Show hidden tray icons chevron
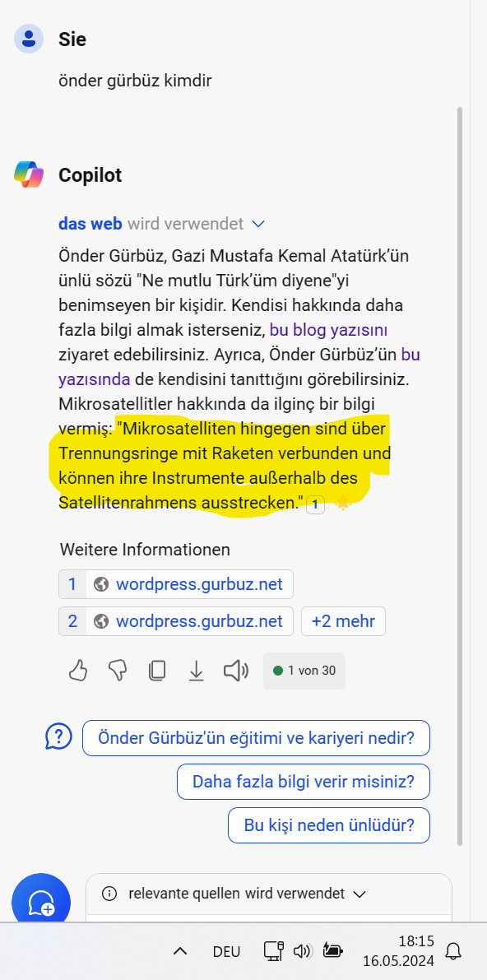The image size is (487, 980). [x=180, y=951]
